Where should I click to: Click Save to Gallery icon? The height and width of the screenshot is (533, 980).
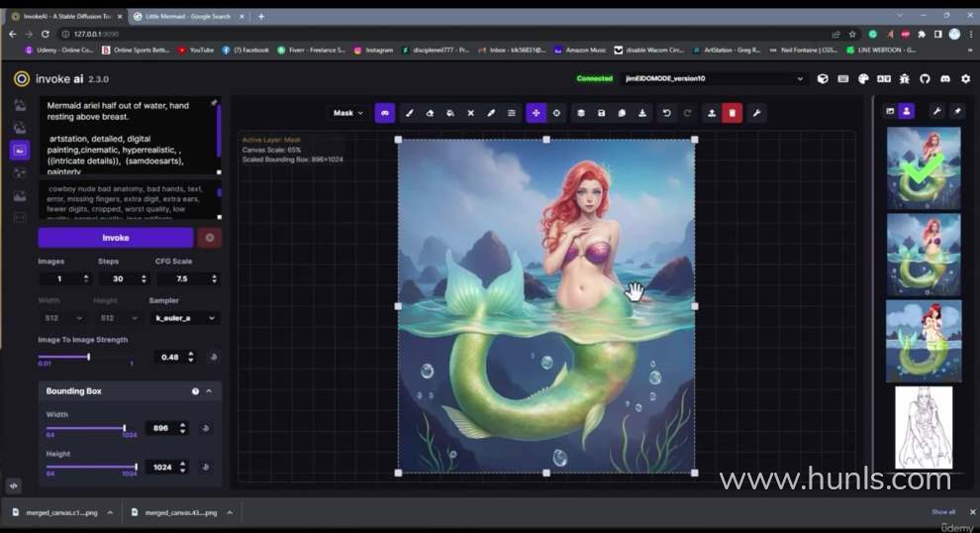601,113
